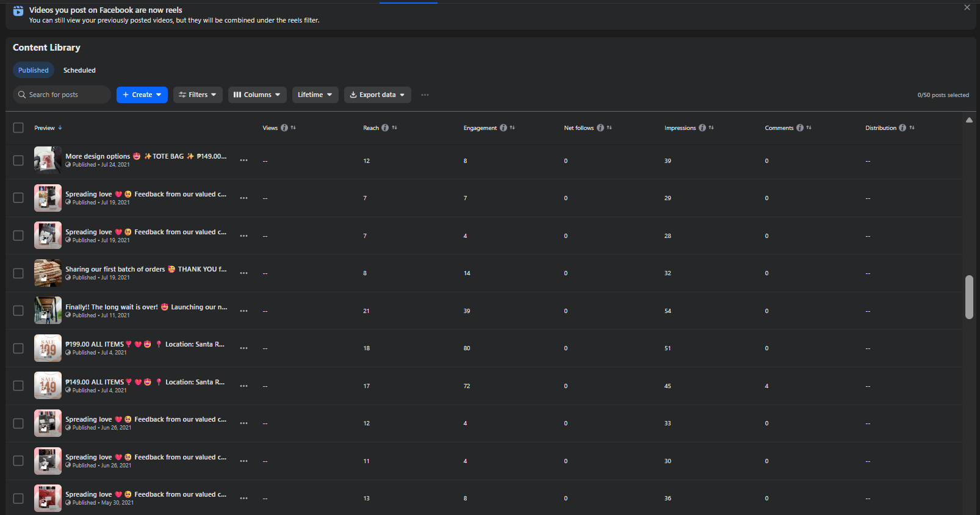Screen dimensions: 980x515
Task: Select the More design options post checkbox
Action: [x=18, y=160]
